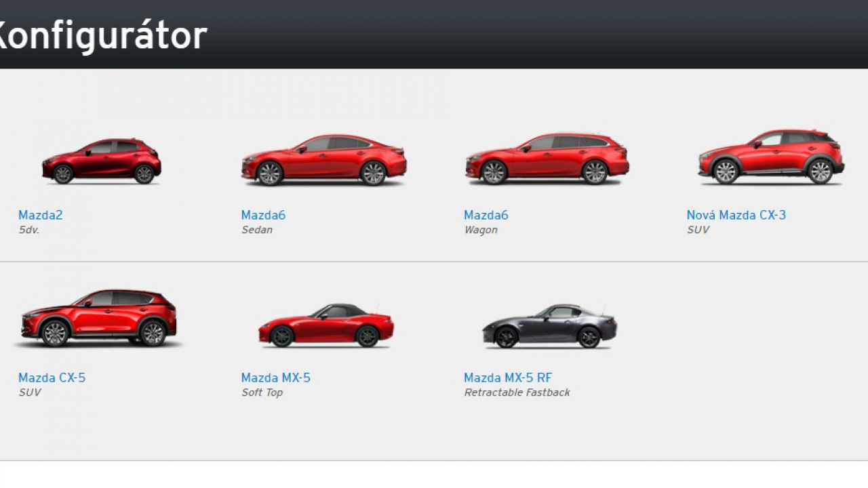This screenshot has height=488, width=868.
Task: Click the Retractable Fastback subtitle text
Action: pyautogui.click(x=517, y=392)
